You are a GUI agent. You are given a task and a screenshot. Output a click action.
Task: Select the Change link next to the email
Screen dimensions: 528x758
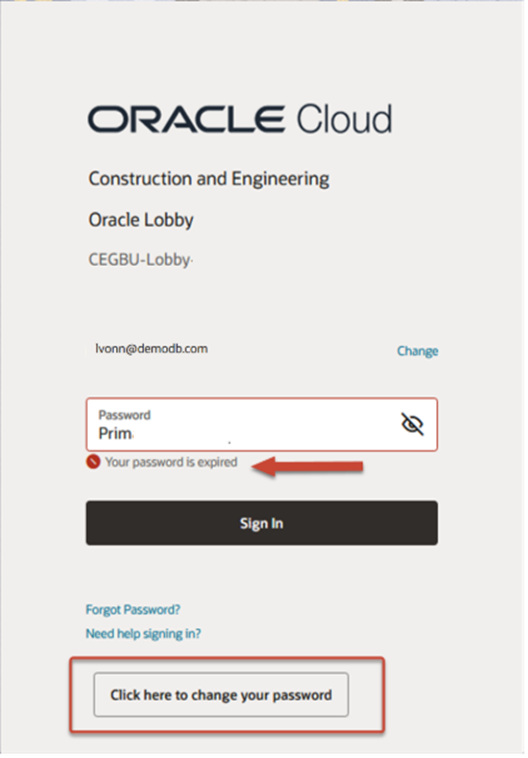pos(417,350)
